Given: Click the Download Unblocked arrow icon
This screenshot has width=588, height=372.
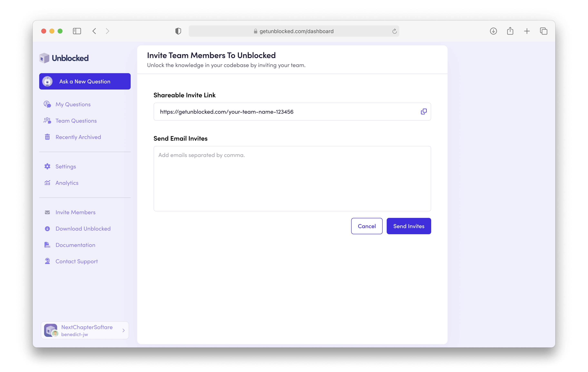Looking at the screenshot, I should tap(47, 229).
